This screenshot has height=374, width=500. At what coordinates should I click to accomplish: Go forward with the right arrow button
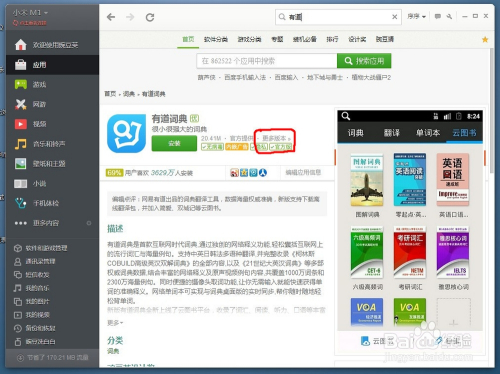pyautogui.click(x=130, y=17)
